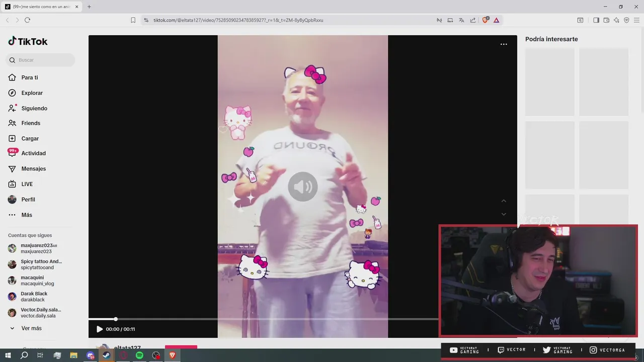Image resolution: width=644 pixels, height=362 pixels.
Task: Expand Ver más followed accounts
Action: (25, 328)
